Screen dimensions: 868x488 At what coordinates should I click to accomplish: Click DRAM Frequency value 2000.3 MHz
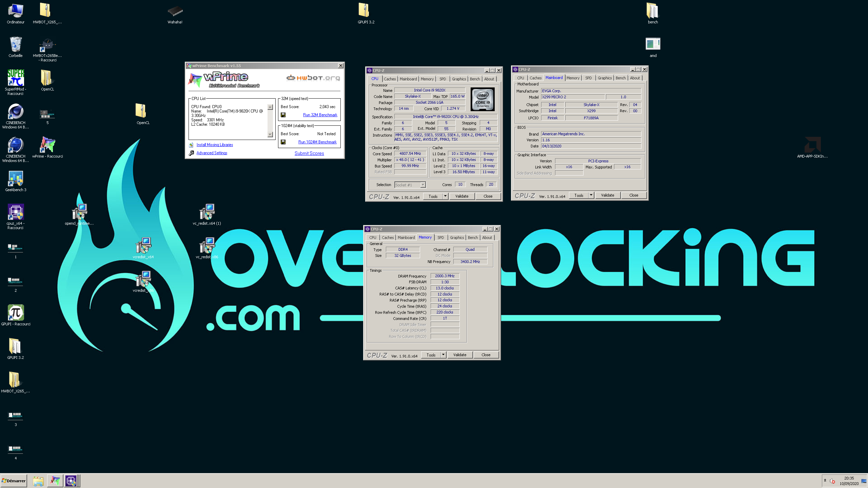click(x=445, y=276)
